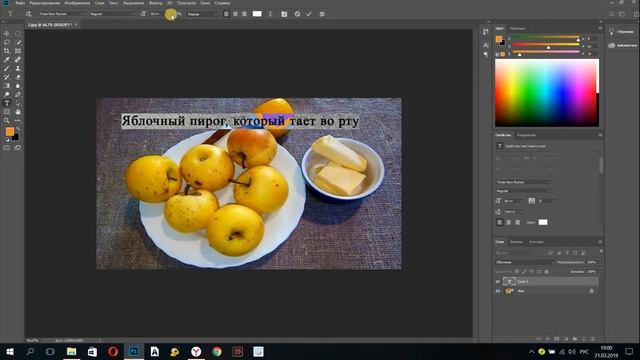The image size is (640, 360).
Task: Select the Blur droplet tool
Action: (18, 86)
